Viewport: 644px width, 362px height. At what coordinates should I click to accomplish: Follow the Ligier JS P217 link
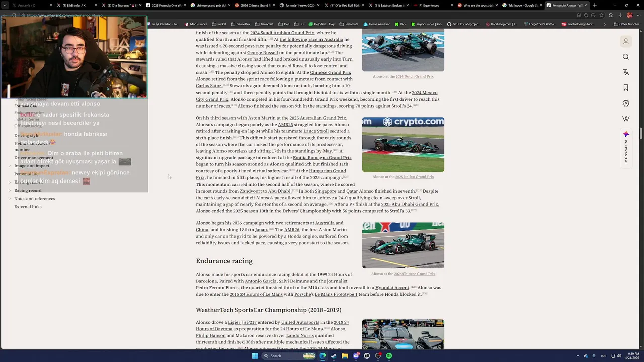(242, 322)
